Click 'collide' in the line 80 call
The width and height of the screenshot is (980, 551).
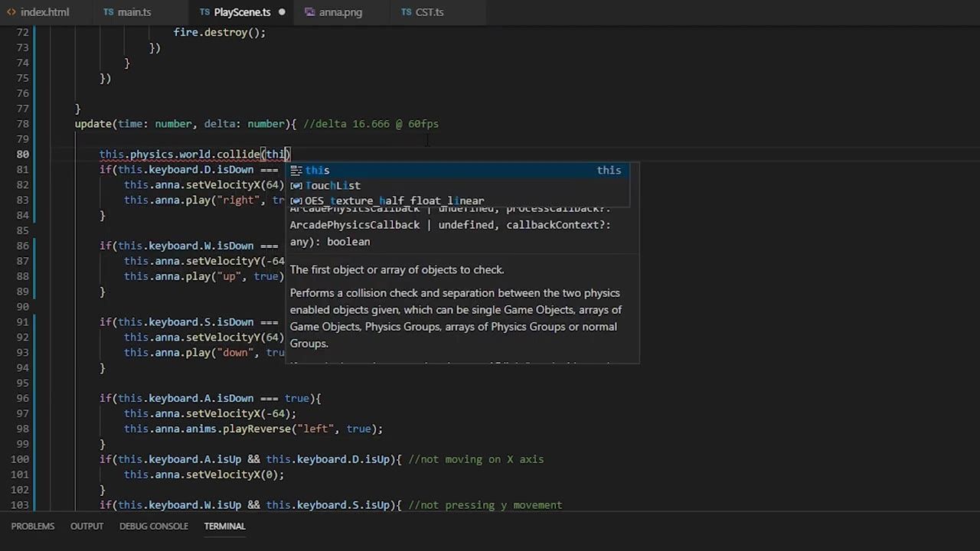pos(238,155)
